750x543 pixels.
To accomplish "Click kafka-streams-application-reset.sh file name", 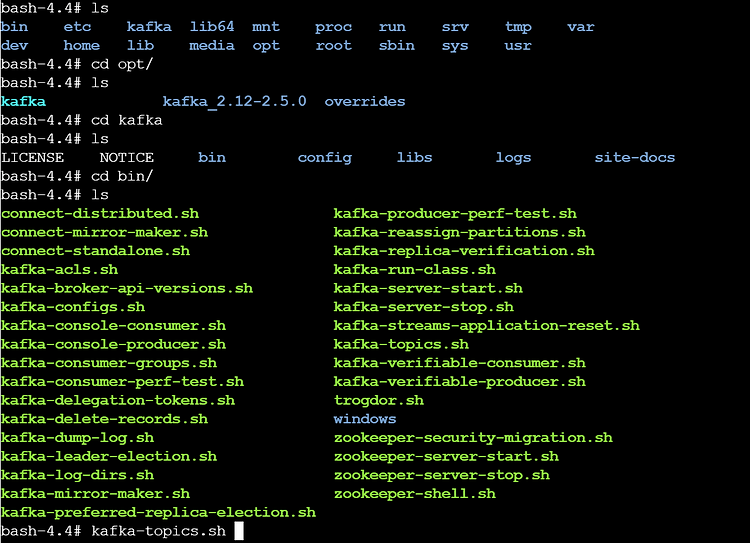I will pyautogui.click(x=486, y=325).
